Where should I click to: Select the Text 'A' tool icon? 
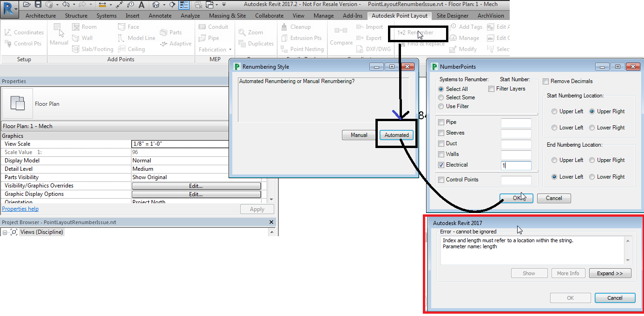point(141,5)
